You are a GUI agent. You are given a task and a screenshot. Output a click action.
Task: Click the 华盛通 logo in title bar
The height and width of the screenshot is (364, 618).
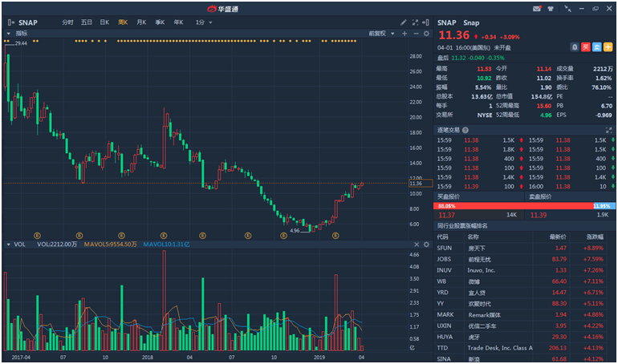[x=223, y=9]
